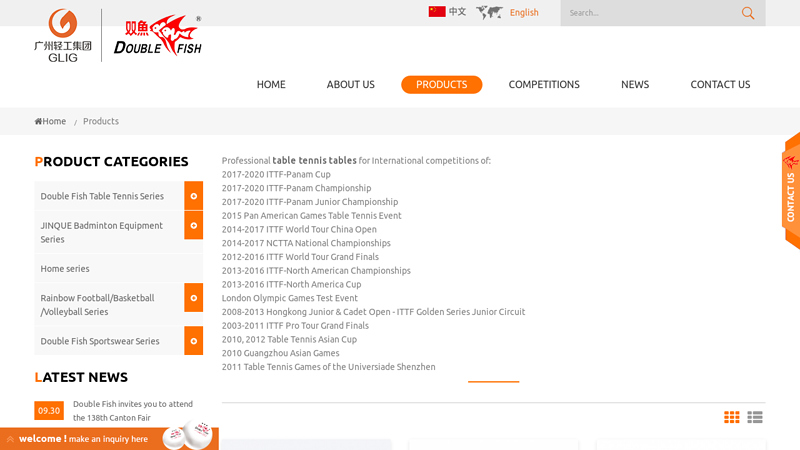
Task: Click '2010, 2012 Table Tennis Asian Cup'
Action: click(x=289, y=340)
